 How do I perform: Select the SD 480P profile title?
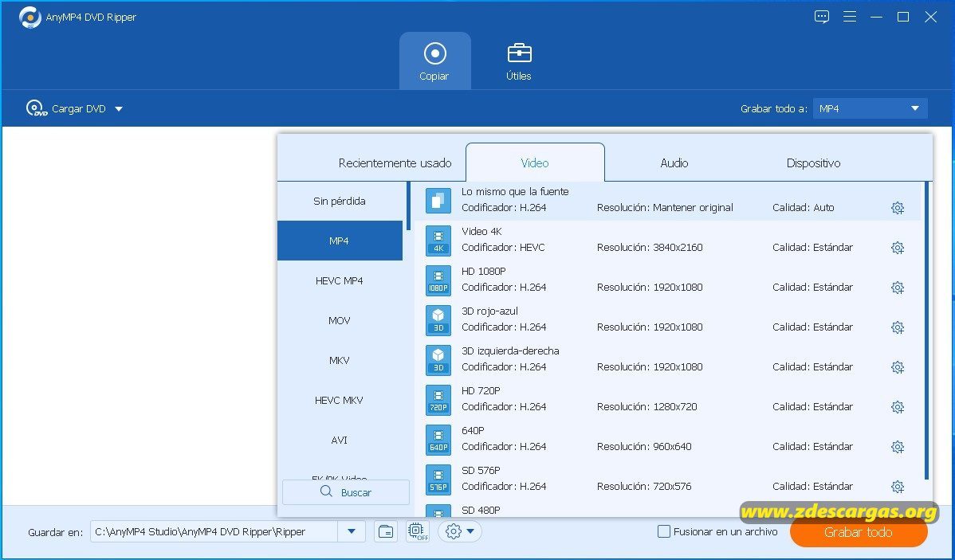pyautogui.click(x=481, y=510)
